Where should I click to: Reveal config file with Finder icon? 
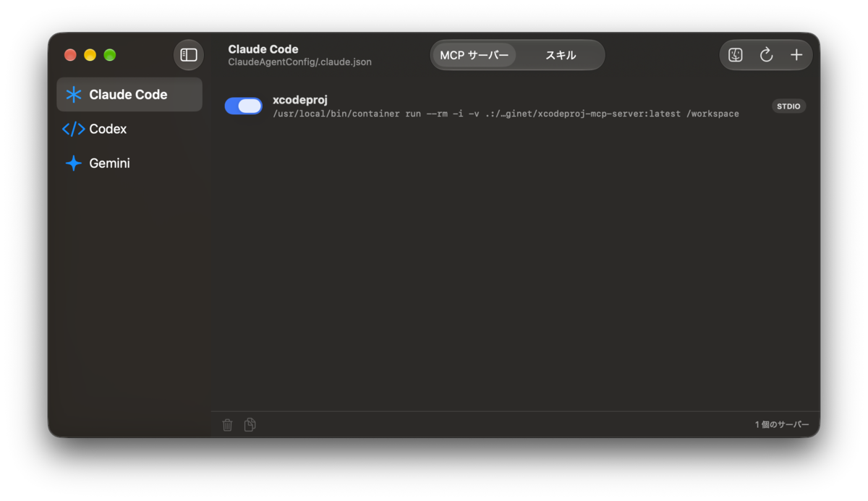(736, 55)
